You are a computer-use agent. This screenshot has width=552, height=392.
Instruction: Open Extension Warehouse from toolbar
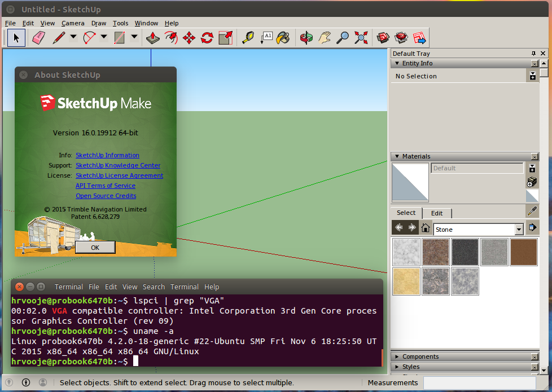[x=401, y=38]
